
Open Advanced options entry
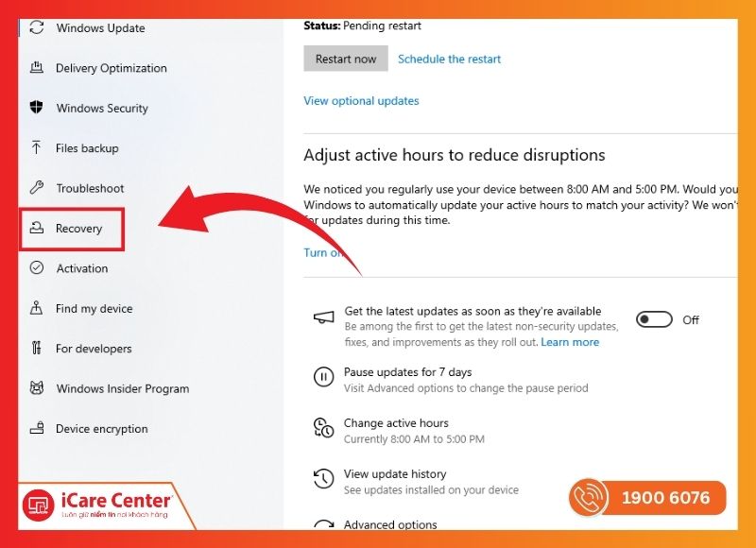(390, 523)
